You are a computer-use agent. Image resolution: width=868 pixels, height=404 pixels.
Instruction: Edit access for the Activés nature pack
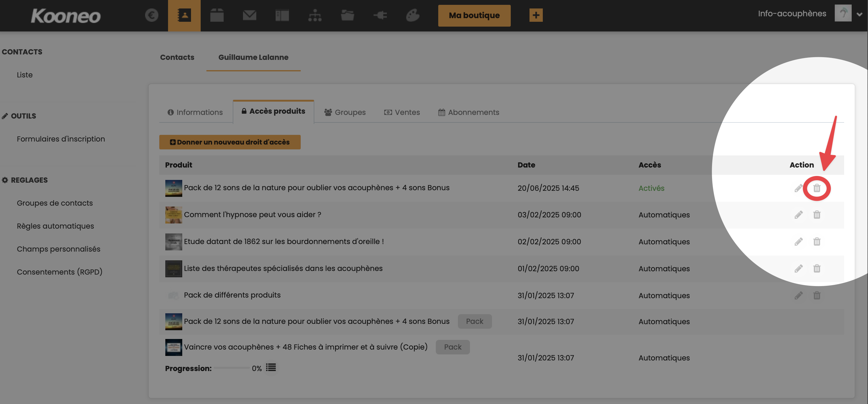click(x=798, y=188)
